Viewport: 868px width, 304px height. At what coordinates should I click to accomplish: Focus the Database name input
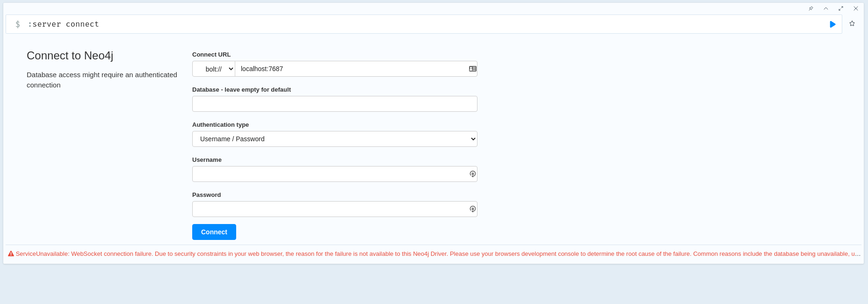tap(335, 104)
